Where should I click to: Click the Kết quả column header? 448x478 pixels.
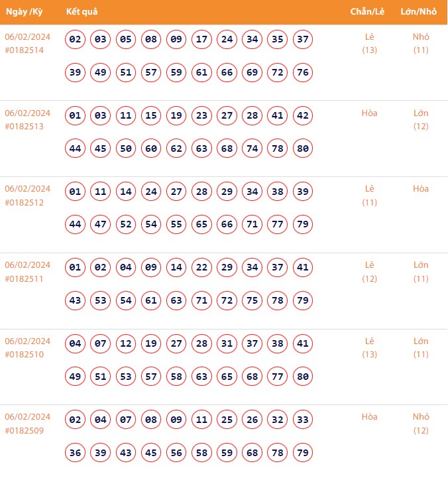coord(82,12)
